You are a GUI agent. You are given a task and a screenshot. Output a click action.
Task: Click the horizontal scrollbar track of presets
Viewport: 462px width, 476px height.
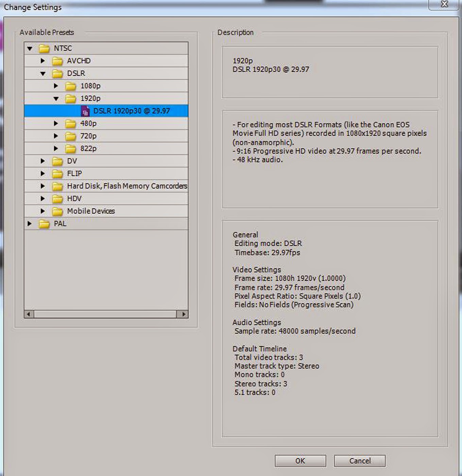pyautogui.click(x=105, y=314)
